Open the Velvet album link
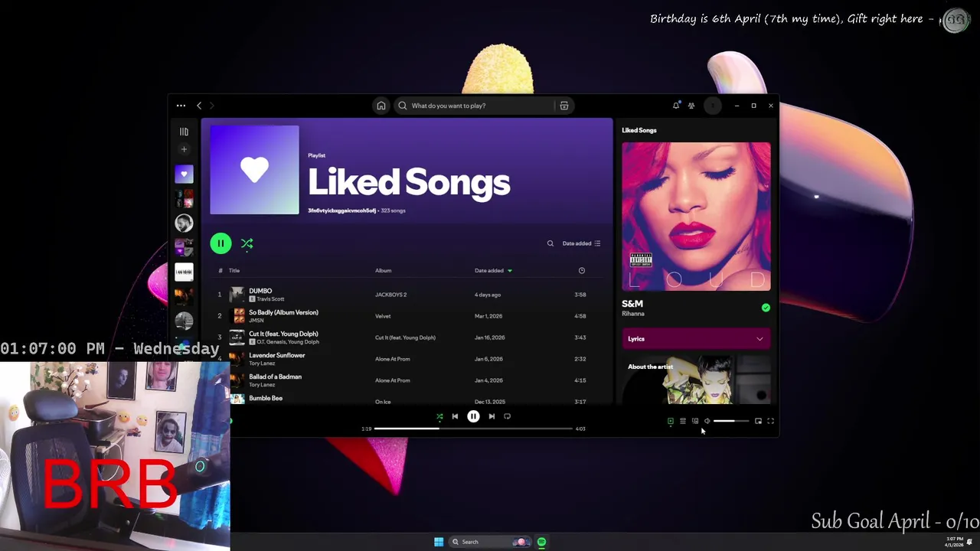Viewport: 980px width, 551px height. 383,316
